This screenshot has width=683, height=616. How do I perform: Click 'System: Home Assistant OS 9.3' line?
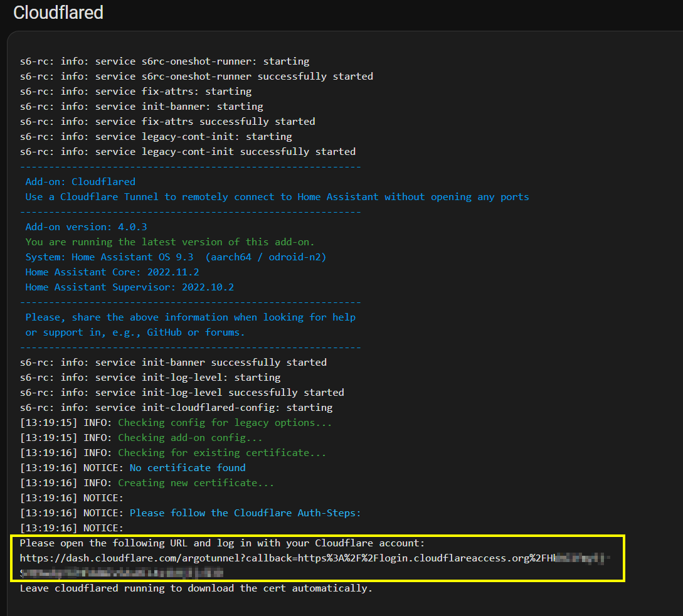pos(176,257)
